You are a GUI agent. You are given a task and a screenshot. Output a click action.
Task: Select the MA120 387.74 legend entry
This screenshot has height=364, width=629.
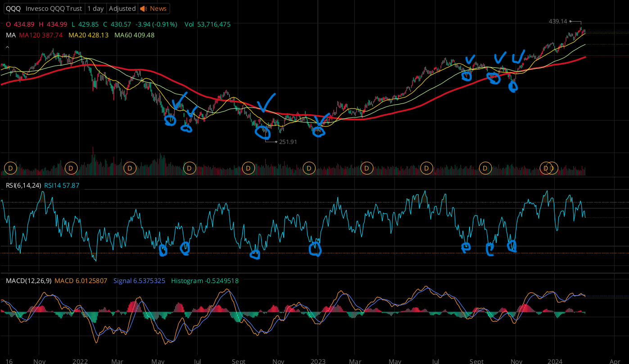tap(41, 35)
